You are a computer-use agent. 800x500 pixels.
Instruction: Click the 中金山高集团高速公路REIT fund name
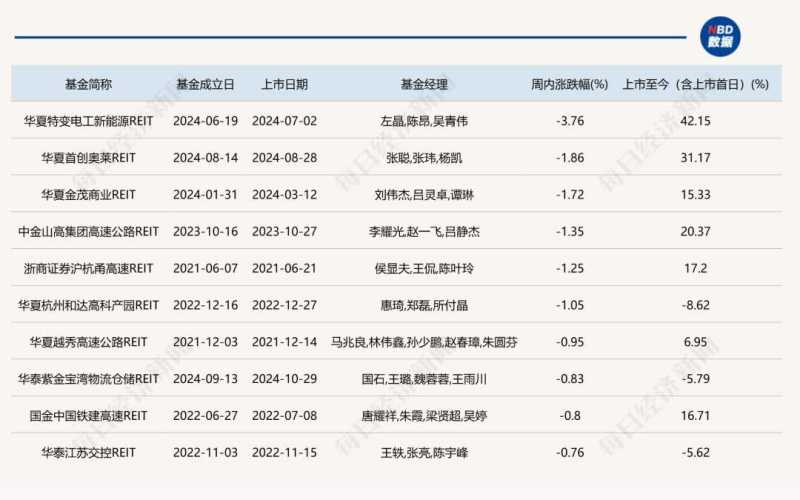tap(88, 231)
